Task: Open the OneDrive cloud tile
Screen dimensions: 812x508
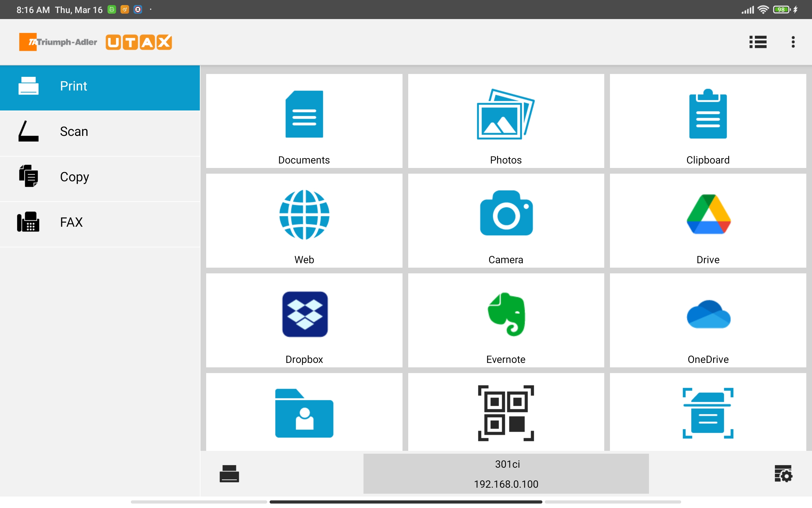Action: [x=708, y=321]
